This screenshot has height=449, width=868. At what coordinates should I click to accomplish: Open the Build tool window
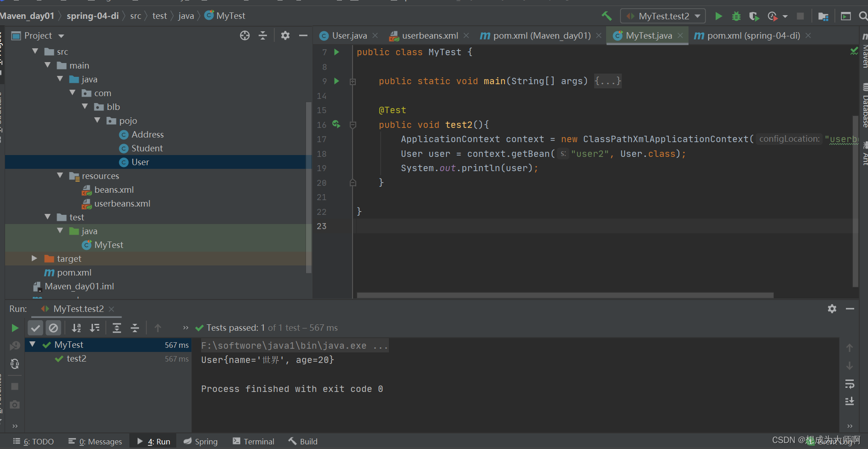pyautogui.click(x=303, y=441)
